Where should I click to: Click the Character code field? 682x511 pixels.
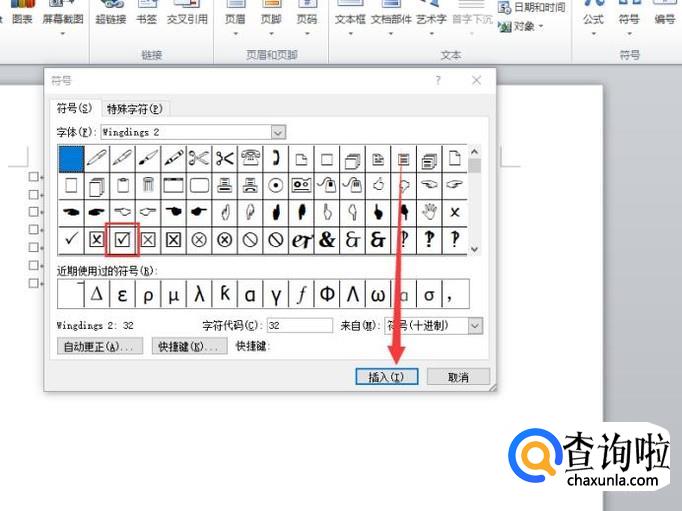(300, 326)
